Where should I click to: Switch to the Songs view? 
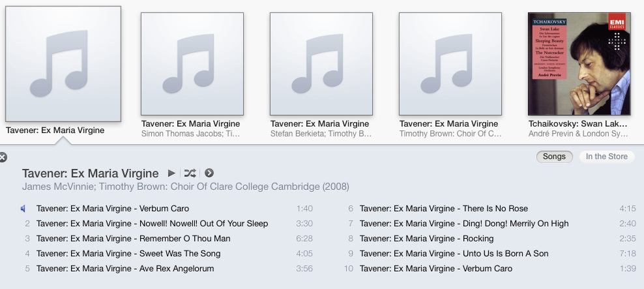click(x=554, y=157)
